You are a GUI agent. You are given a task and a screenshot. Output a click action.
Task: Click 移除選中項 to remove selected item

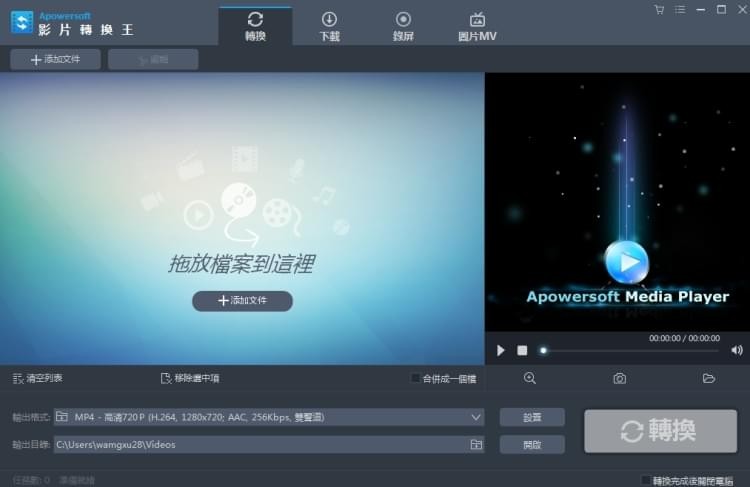tap(190, 378)
